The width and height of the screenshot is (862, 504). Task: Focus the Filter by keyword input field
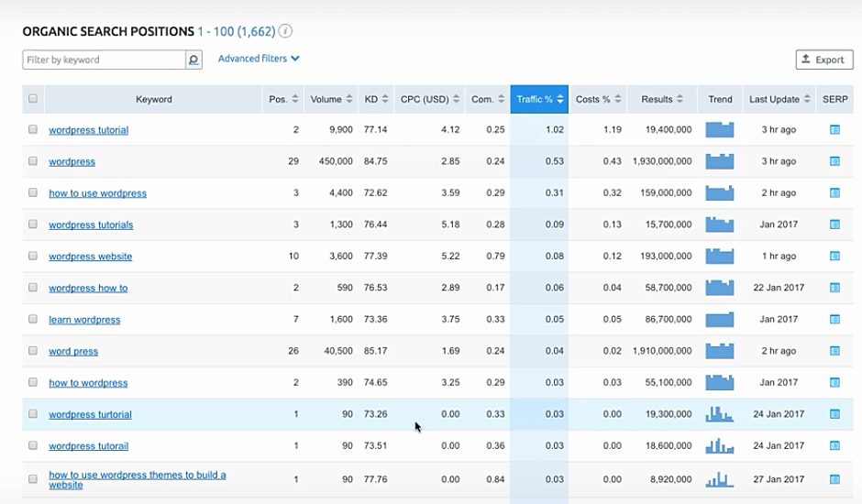click(x=104, y=60)
